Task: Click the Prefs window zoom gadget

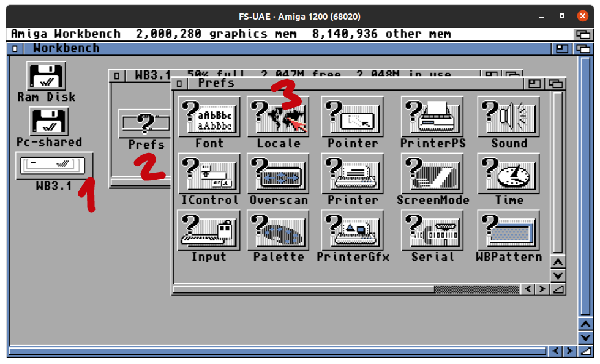Action: (x=534, y=83)
